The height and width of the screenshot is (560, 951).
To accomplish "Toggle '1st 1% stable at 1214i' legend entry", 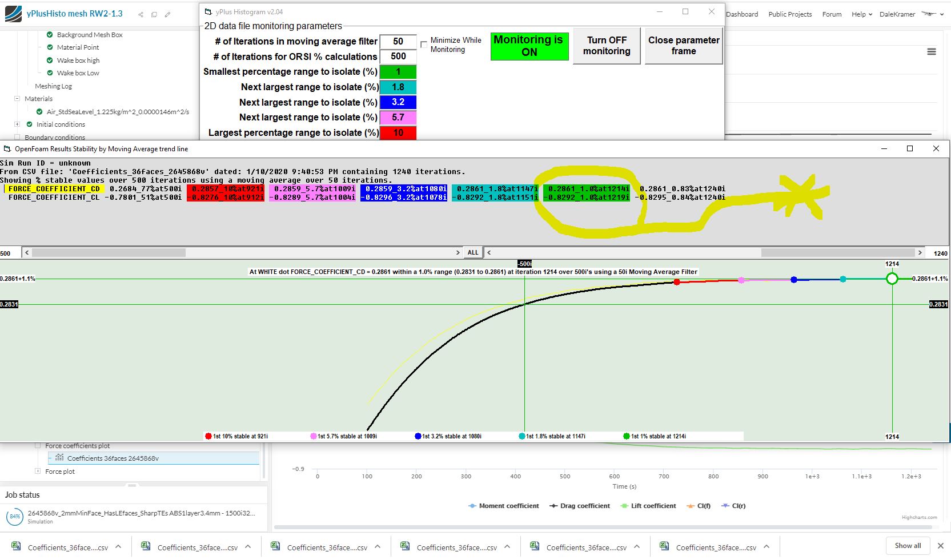I will [x=655, y=436].
